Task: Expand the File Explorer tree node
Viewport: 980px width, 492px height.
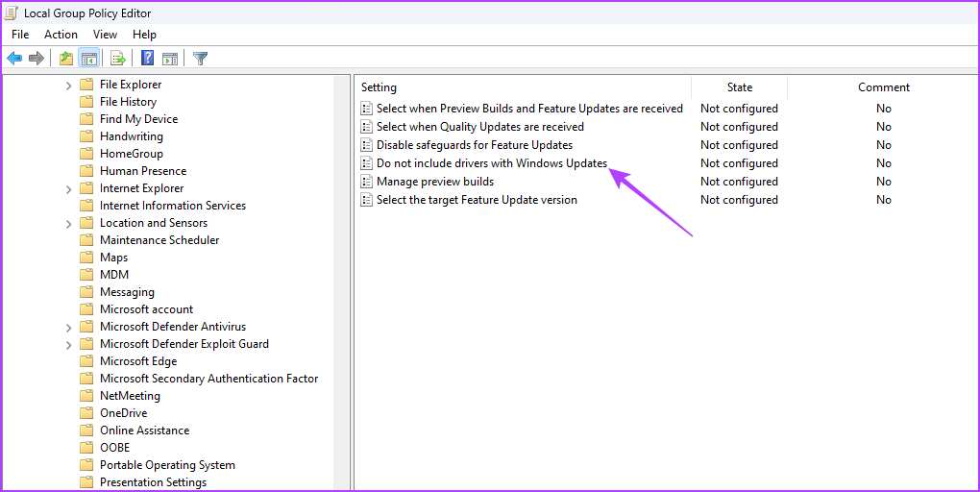Action: [69, 85]
